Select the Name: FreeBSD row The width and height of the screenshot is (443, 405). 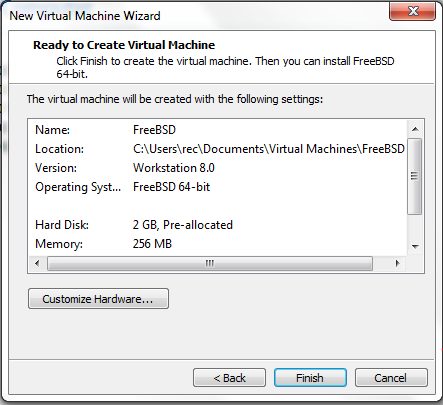tap(218, 130)
